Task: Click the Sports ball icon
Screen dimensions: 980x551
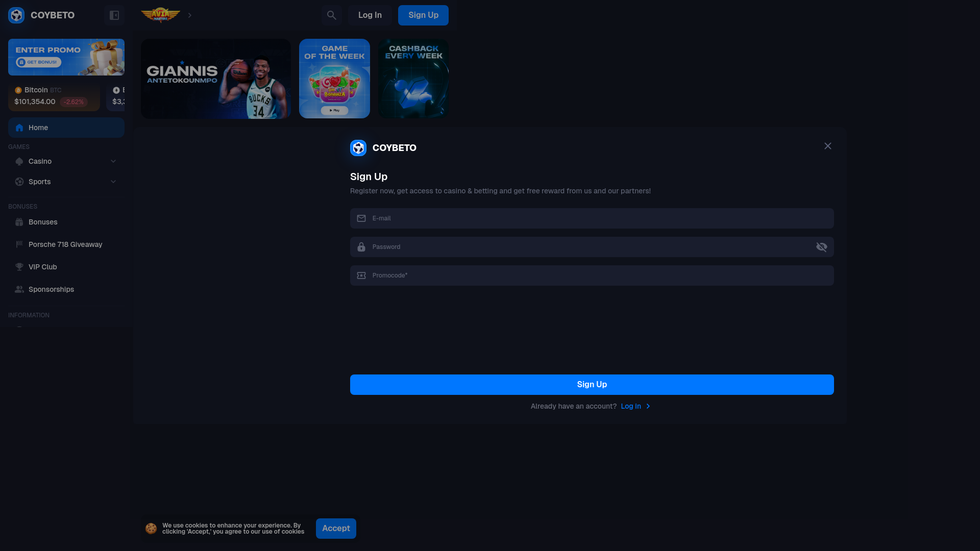Action: 19,182
